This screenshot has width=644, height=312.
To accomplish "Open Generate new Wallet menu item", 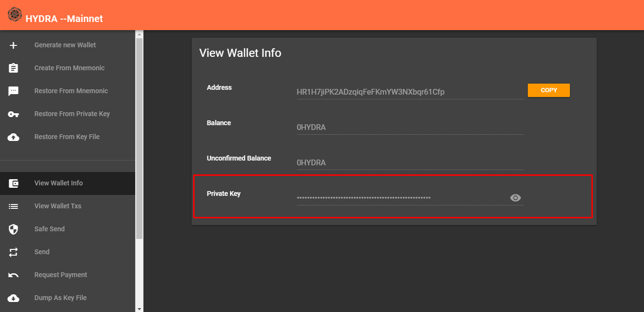I will 67,45.
